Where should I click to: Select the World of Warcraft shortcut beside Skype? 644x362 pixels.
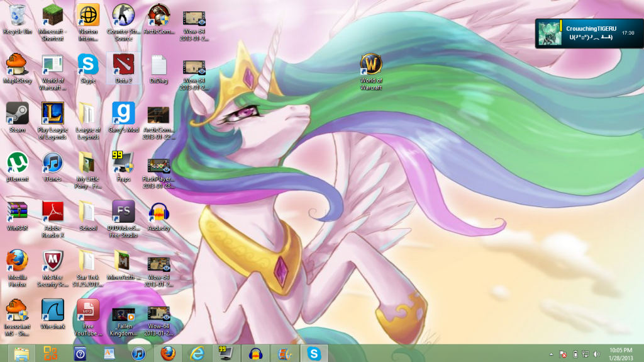pyautogui.click(x=53, y=72)
